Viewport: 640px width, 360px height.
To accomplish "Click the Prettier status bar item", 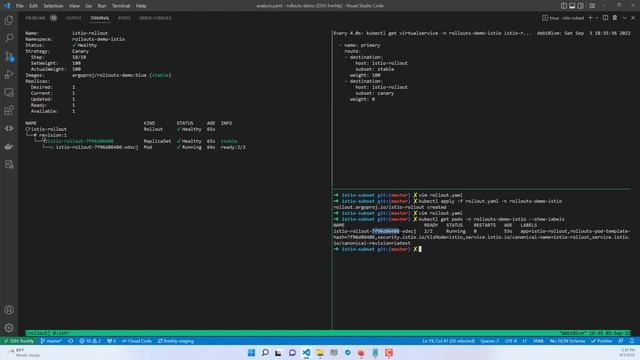I will pos(602,341).
